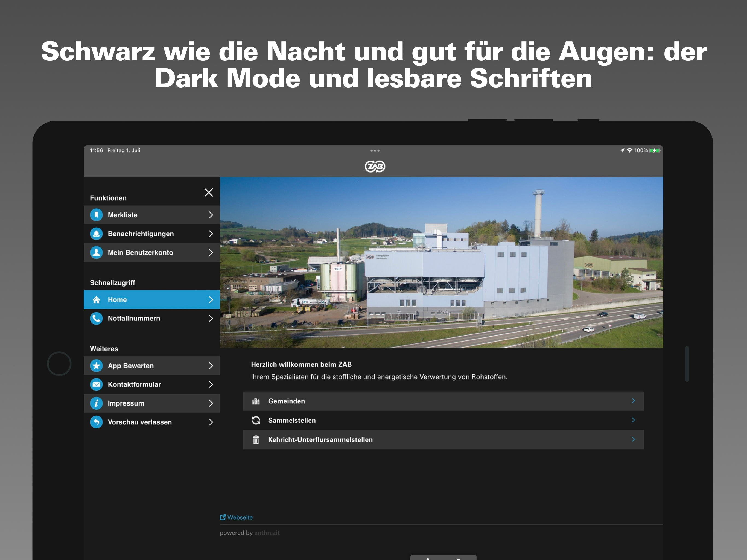The width and height of the screenshot is (747, 560).
Task: Click blue chevron on Sammelstellen row
Action: point(633,420)
